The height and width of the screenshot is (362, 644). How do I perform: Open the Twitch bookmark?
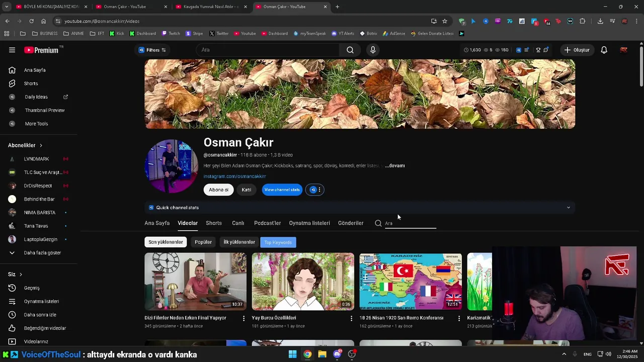171,34
